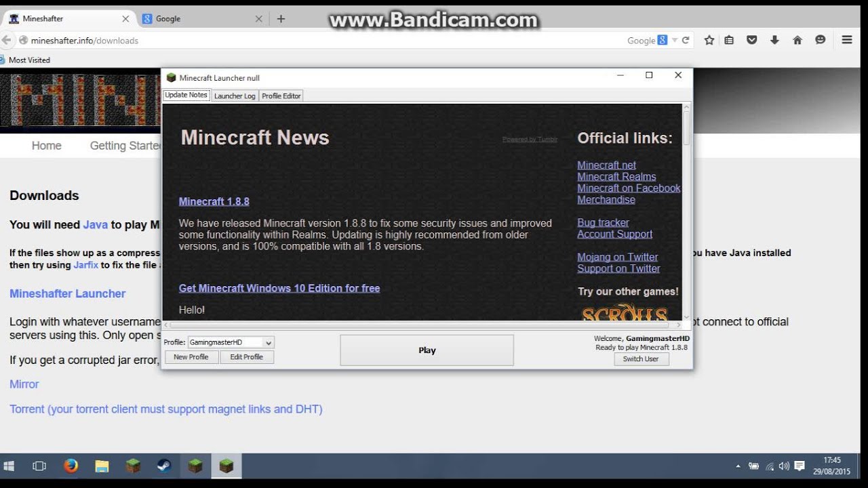Open the Minecraft on Facebook link

[629, 188]
